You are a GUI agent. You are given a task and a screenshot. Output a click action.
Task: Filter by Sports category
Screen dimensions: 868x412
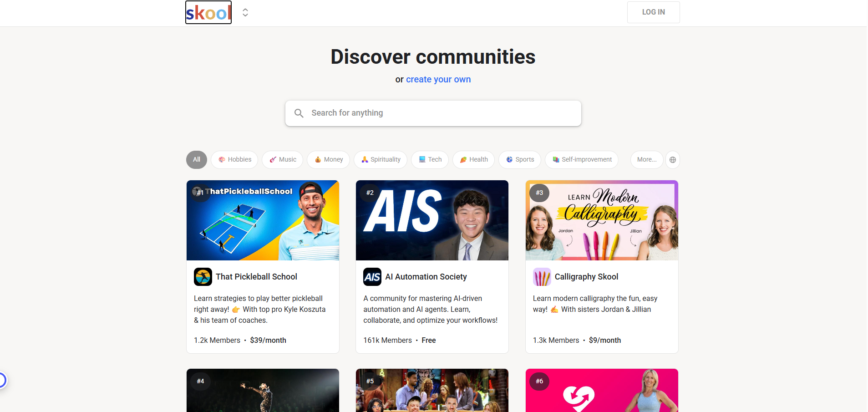click(x=520, y=160)
